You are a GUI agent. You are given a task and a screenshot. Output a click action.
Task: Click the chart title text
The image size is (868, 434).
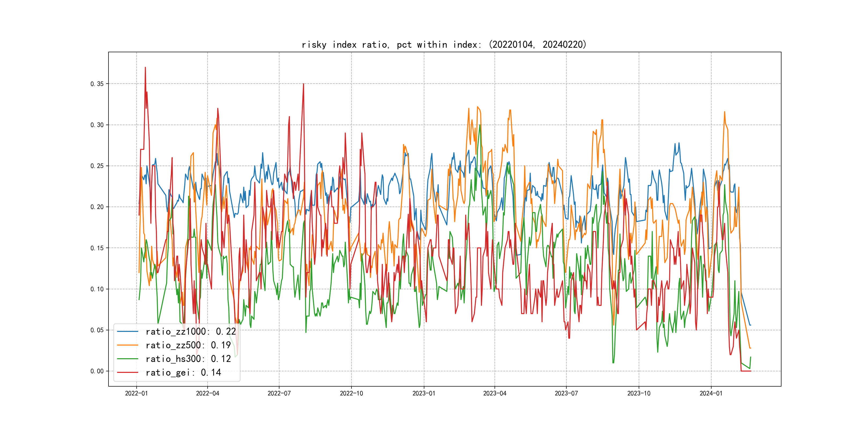pyautogui.click(x=444, y=44)
